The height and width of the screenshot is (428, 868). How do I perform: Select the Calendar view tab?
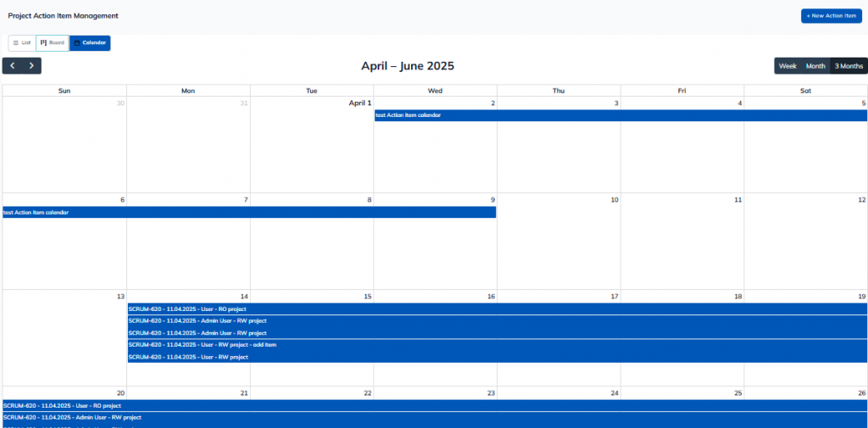pos(90,42)
